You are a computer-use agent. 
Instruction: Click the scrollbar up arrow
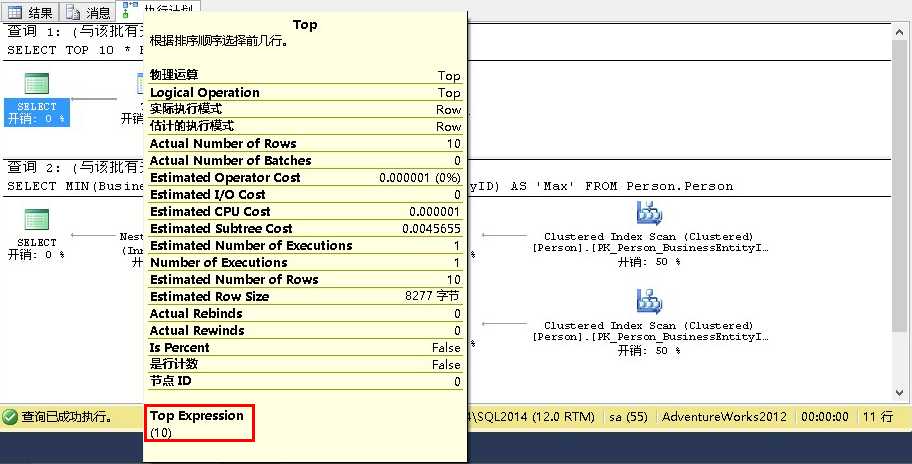click(900, 33)
